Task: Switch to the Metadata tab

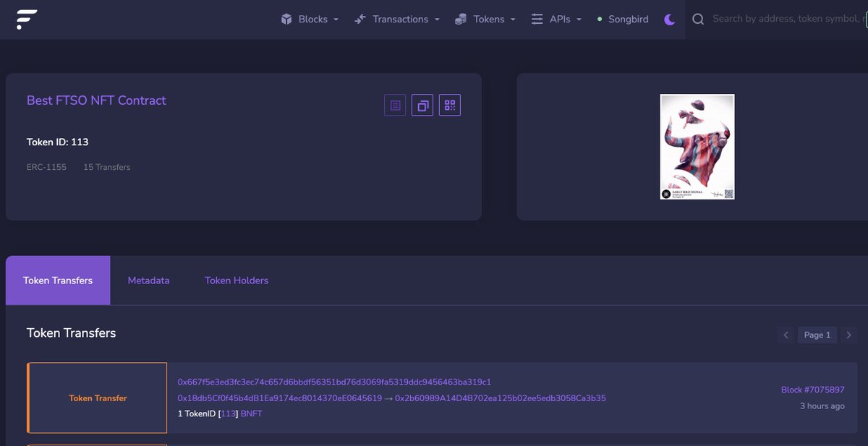Action: point(148,280)
